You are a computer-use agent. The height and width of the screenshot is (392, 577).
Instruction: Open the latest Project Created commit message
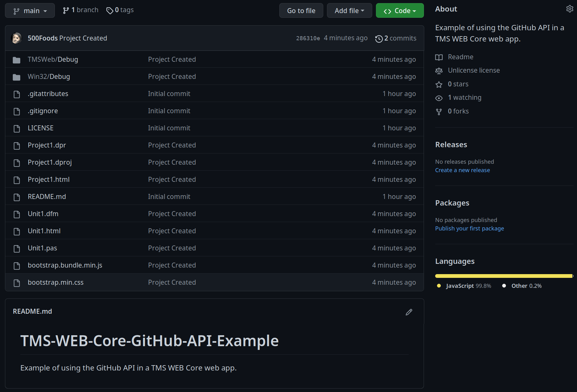[83, 38]
